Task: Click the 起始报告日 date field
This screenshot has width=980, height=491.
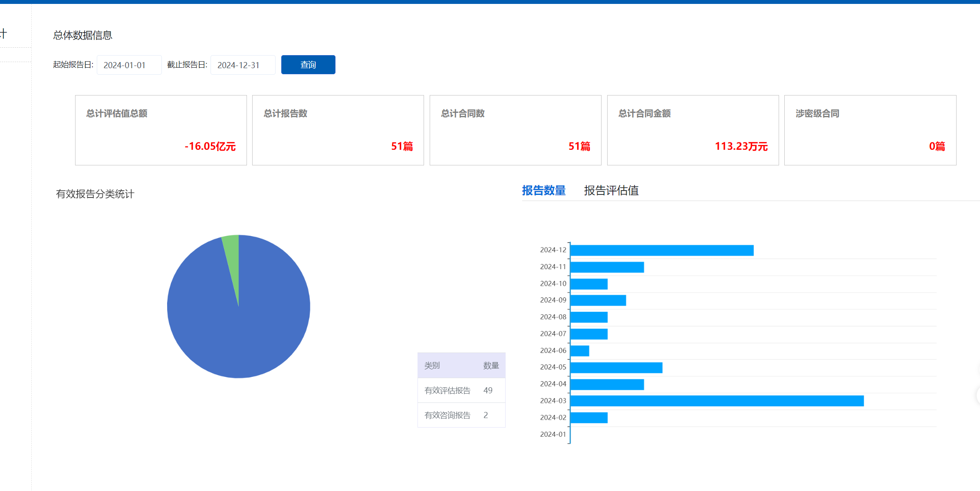Action: (x=129, y=65)
